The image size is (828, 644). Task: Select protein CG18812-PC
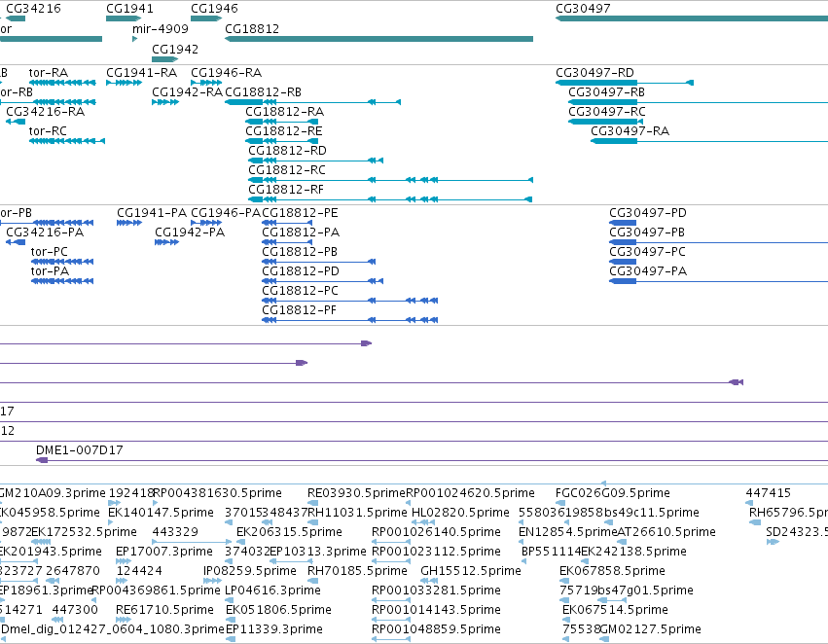349,301
